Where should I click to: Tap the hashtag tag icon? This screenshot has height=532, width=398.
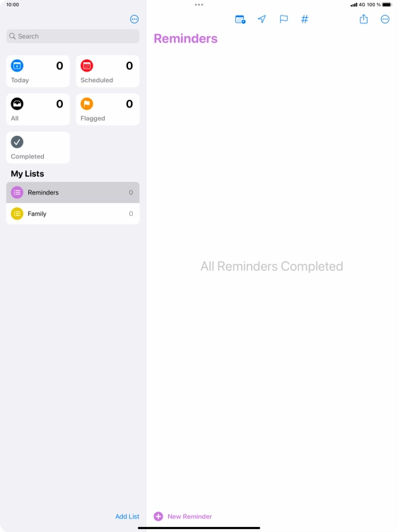(305, 19)
